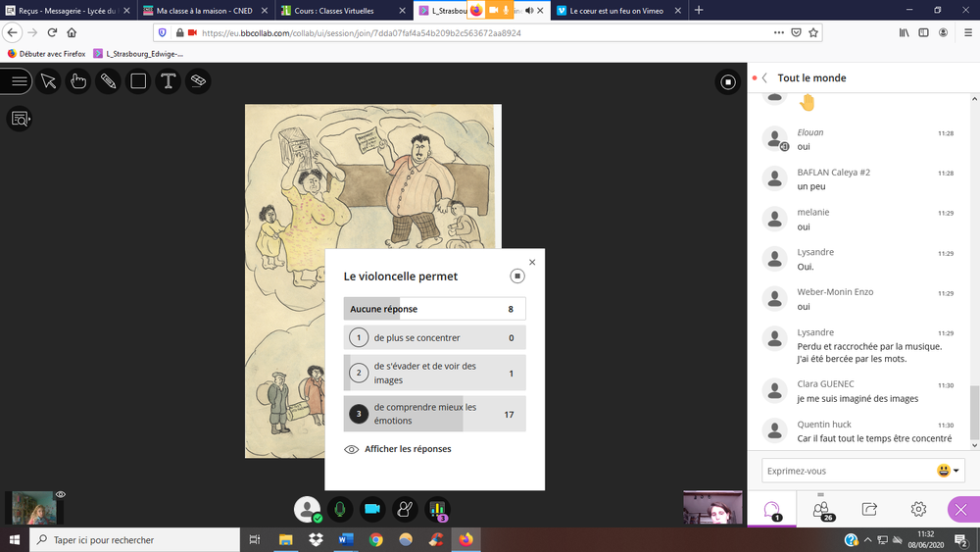Open the participants panel tab
980x552 pixels.
click(x=822, y=510)
